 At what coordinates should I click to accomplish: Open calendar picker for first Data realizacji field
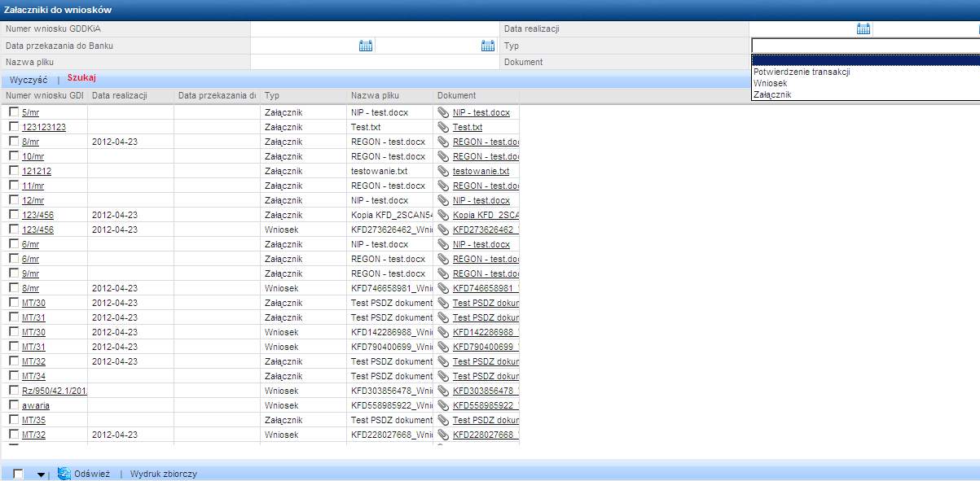[864, 29]
